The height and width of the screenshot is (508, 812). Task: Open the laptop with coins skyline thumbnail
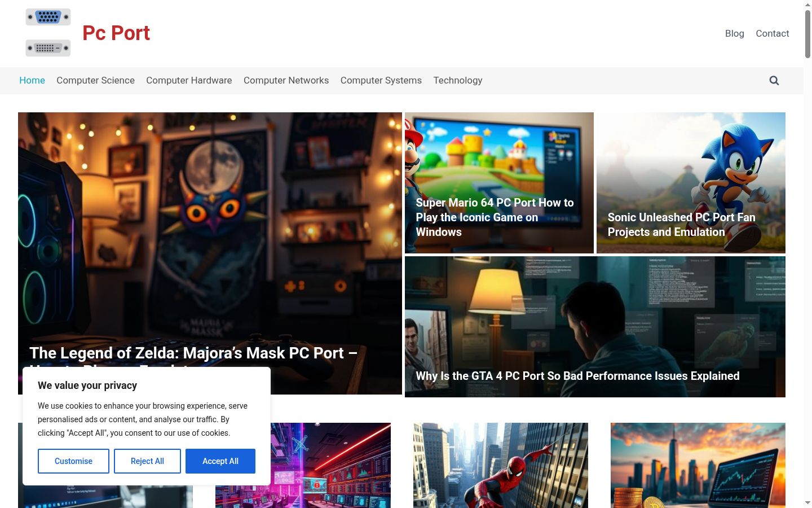698,465
